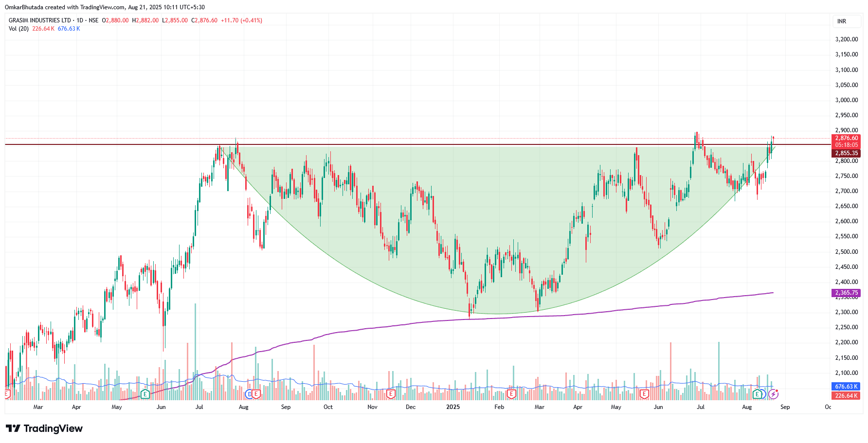868x443 pixels.
Task: Click the +11.70 (+0.41%) change value
Action: [x=241, y=20]
